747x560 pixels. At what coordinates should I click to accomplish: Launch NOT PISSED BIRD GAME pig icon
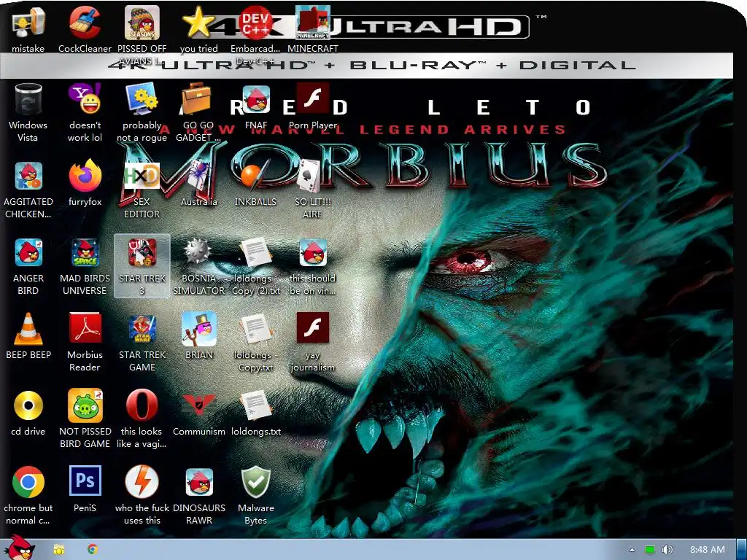85,405
